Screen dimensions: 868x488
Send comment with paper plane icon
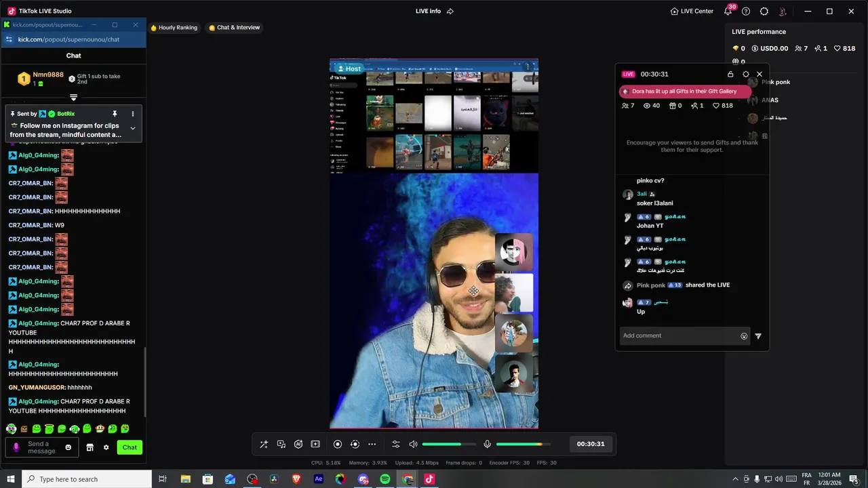point(758,336)
